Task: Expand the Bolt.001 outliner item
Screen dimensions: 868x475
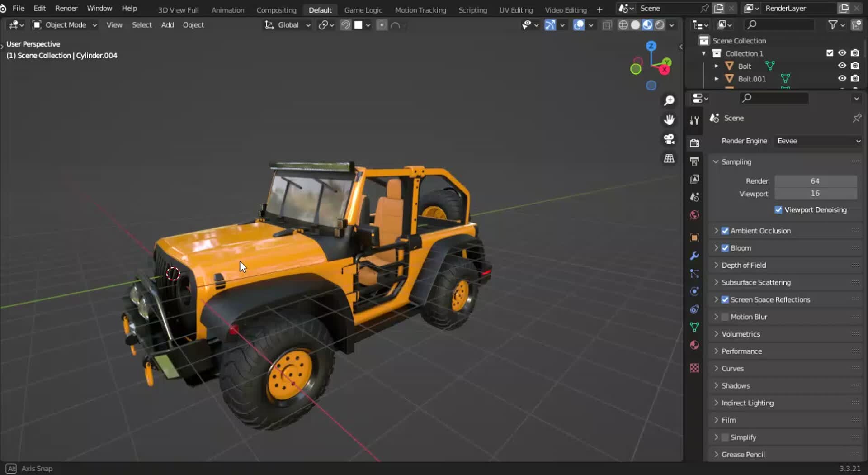Action: coord(717,78)
